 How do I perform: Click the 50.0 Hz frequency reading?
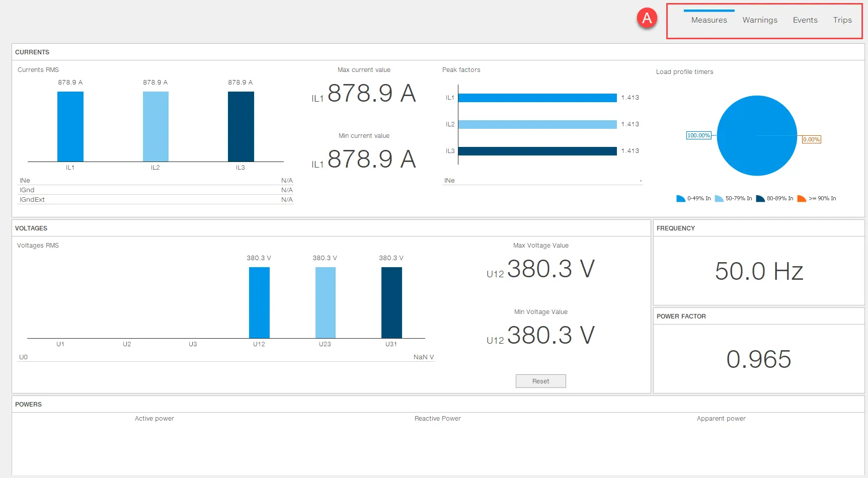[x=758, y=271]
